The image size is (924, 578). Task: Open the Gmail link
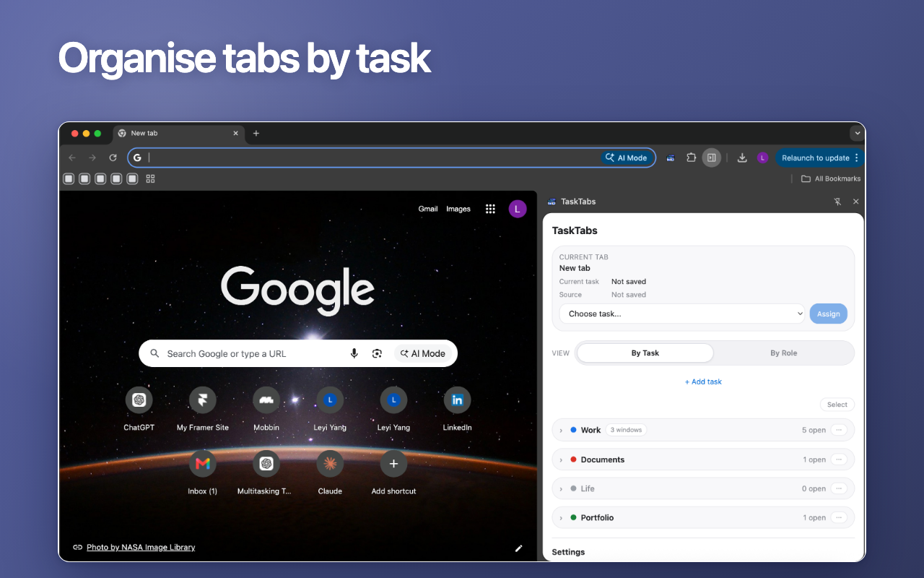point(428,209)
